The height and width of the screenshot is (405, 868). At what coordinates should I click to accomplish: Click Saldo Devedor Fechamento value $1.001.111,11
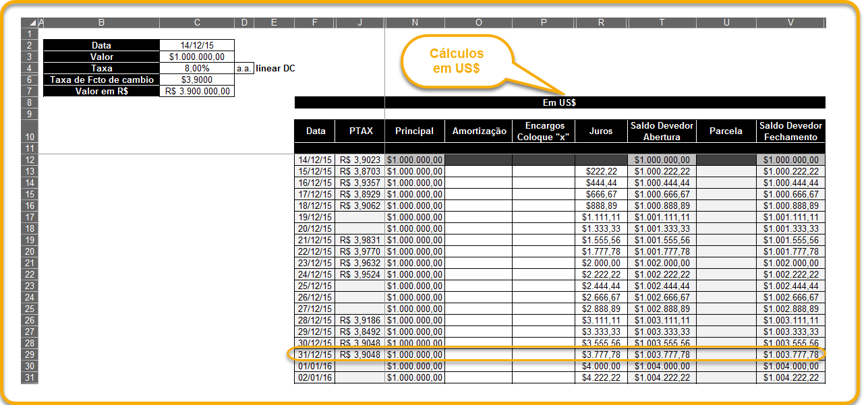(790, 217)
